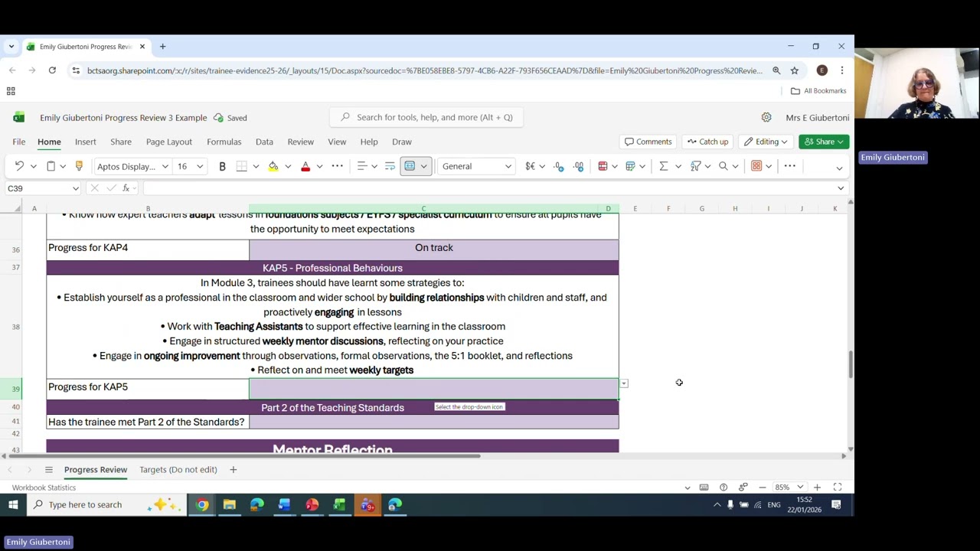Select the 'On track' cell for KAP4

[x=434, y=248]
